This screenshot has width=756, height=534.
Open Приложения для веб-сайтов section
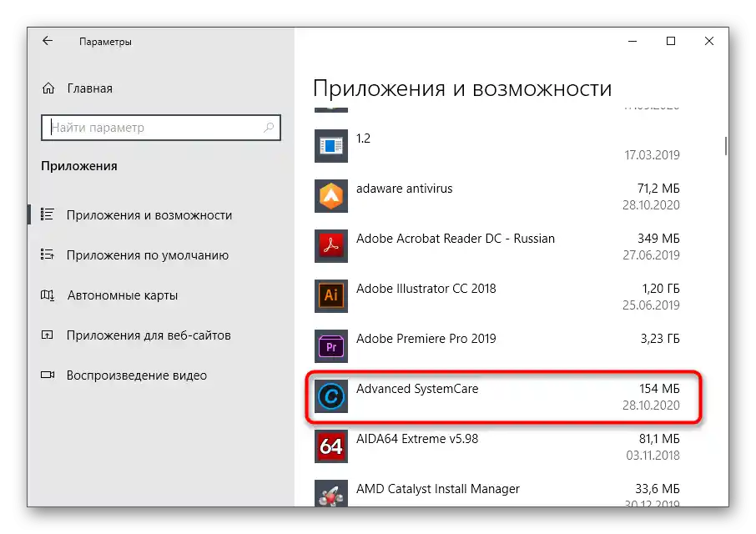(x=149, y=335)
